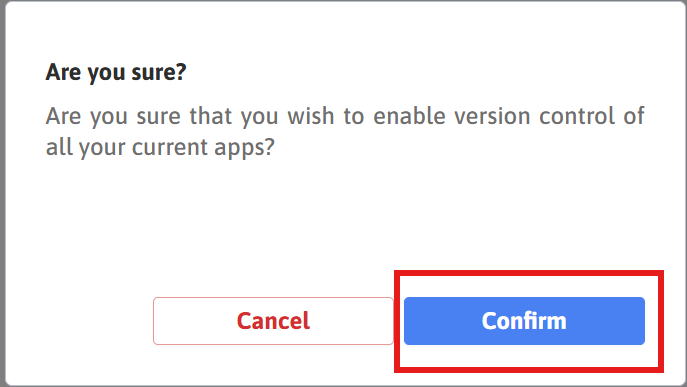Accept the prompt with Confirm
This screenshot has width=687, height=387.
tap(524, 321)
